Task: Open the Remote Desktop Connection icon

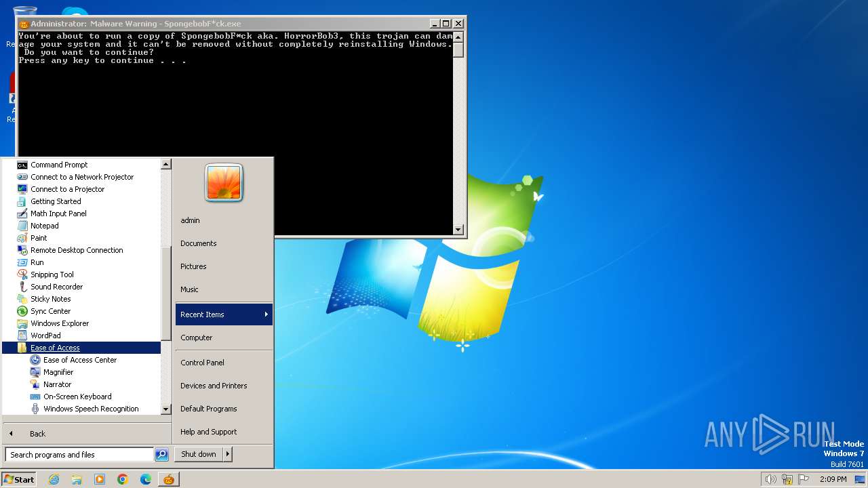Action: click(22, 250)
